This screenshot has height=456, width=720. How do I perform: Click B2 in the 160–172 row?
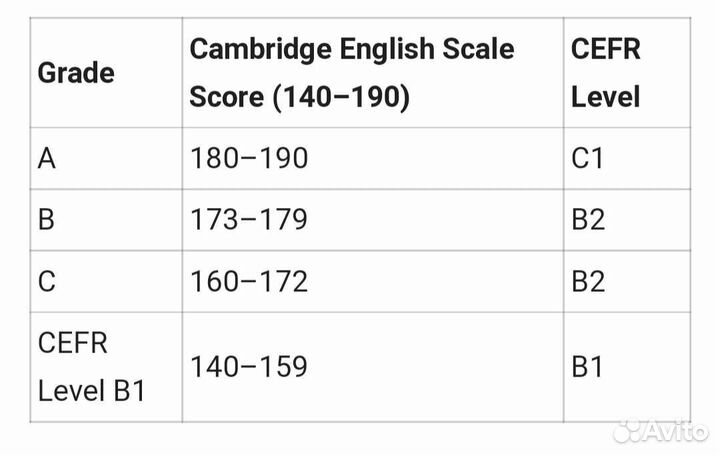click(588, 281)
